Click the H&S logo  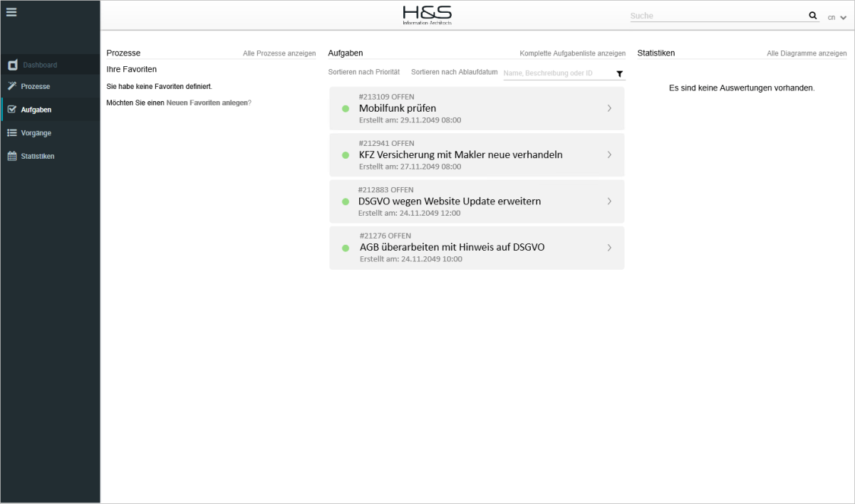pyautogui.click(x=427, y=15)
